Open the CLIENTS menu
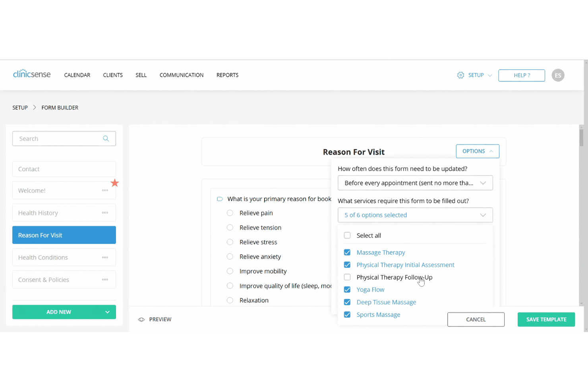This screenshot has width=588, height=392. (113, 75)
